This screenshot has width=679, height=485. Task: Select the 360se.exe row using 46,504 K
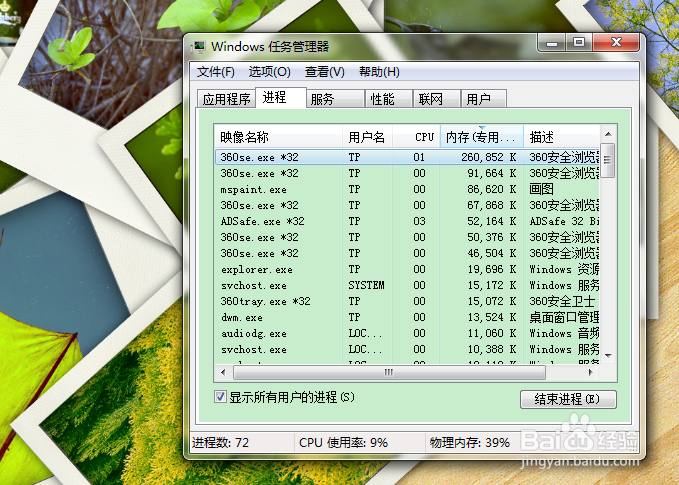pos(407,253)
